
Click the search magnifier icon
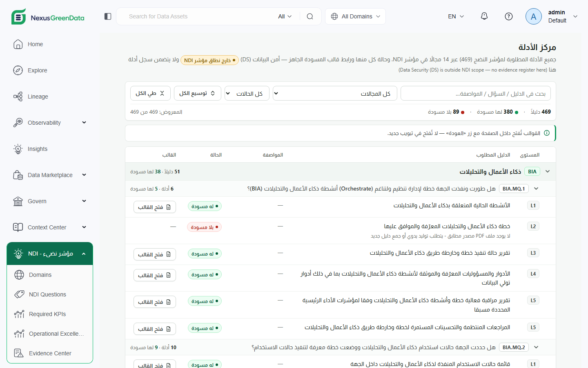(x=310, y=16)
